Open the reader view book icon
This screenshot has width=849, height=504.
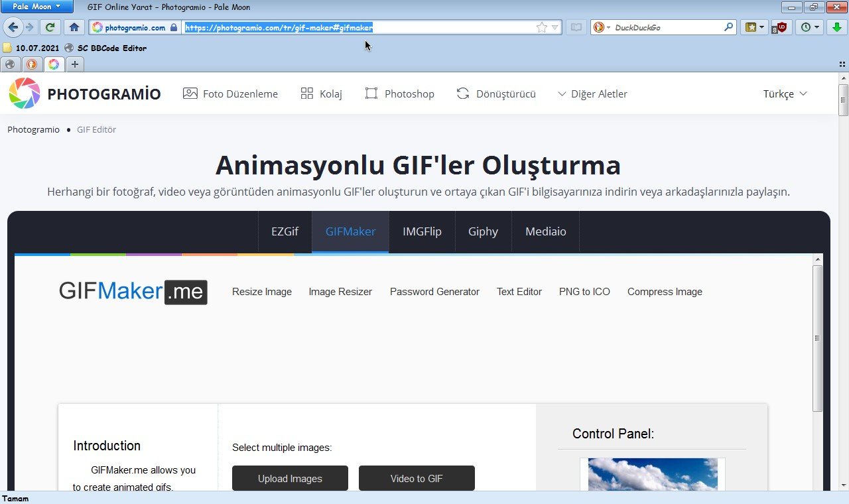(576, 27)
